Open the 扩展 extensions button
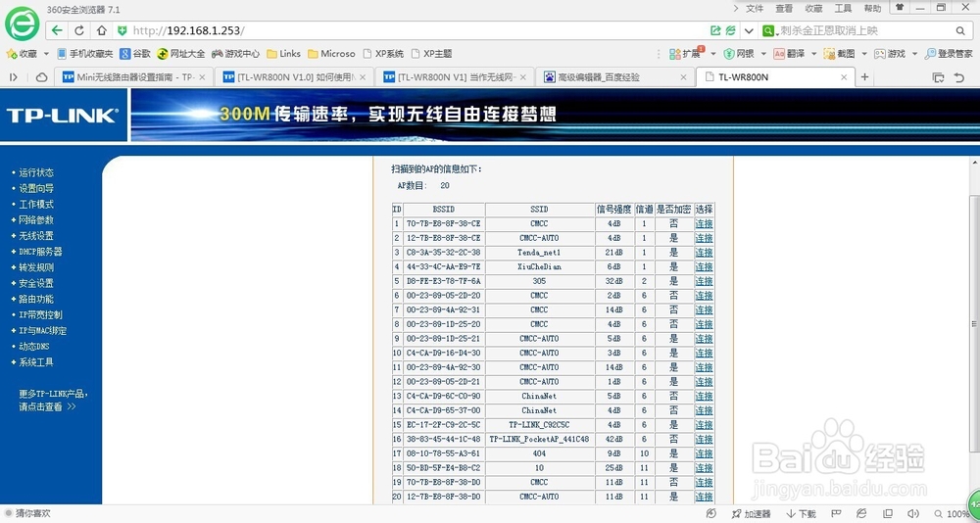Viewport: 980px width, 523px height. point(686,54)
